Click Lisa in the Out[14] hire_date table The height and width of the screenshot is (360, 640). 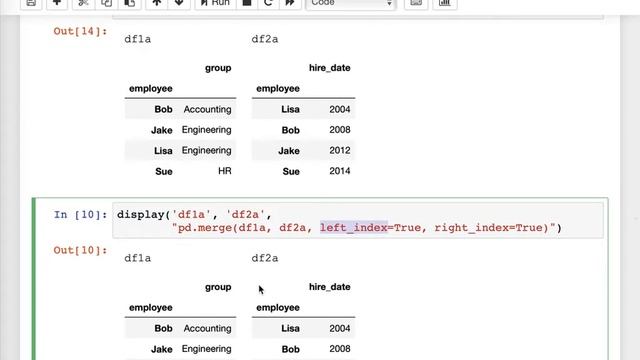pos(290,109)
